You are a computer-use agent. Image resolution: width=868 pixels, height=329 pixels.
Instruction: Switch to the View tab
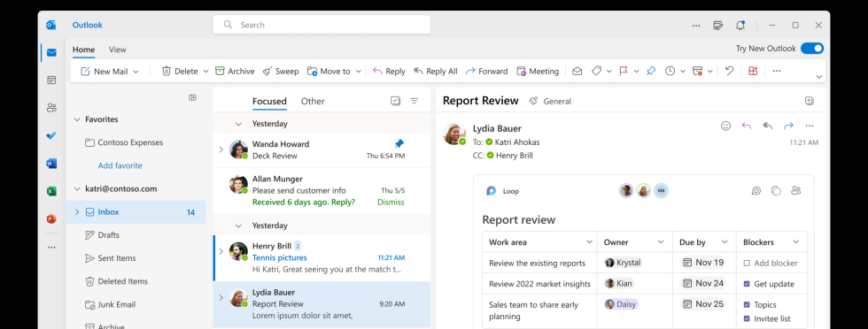117,50
